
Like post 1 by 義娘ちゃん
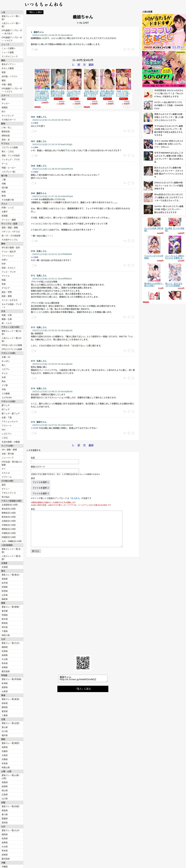pyautogui.click(x=33, y=49)
